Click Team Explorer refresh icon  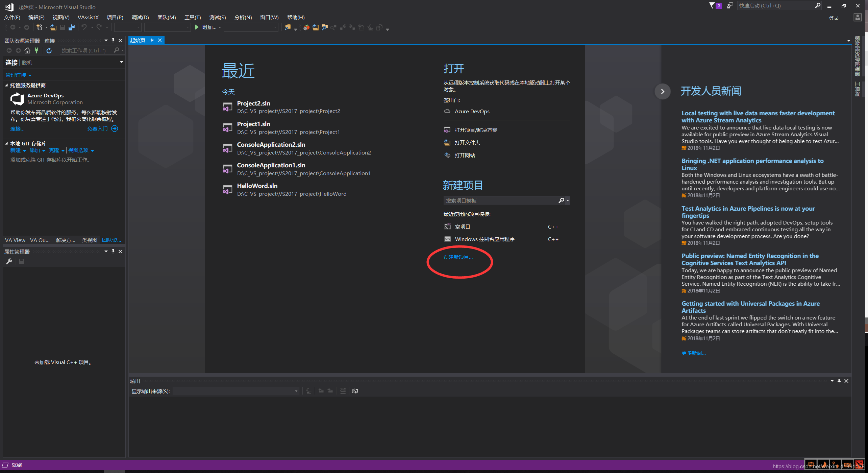coord(49,50)
